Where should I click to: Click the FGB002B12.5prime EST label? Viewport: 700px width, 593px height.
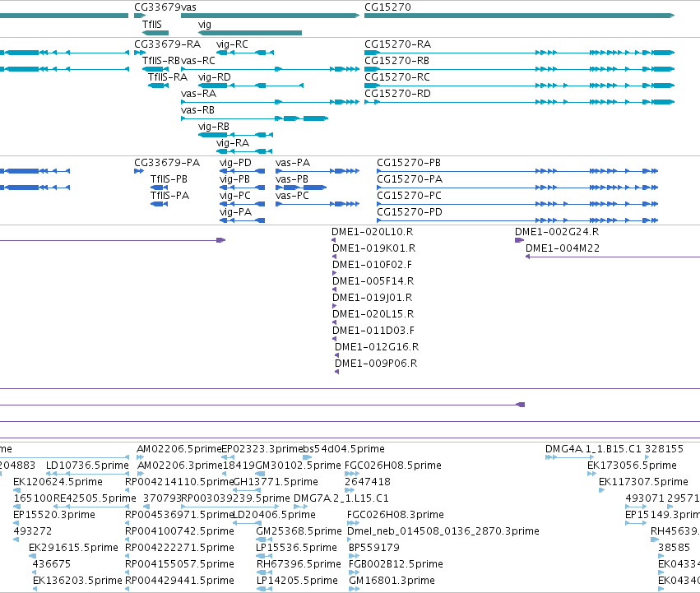pyautogui.click(x=396, y=564)
